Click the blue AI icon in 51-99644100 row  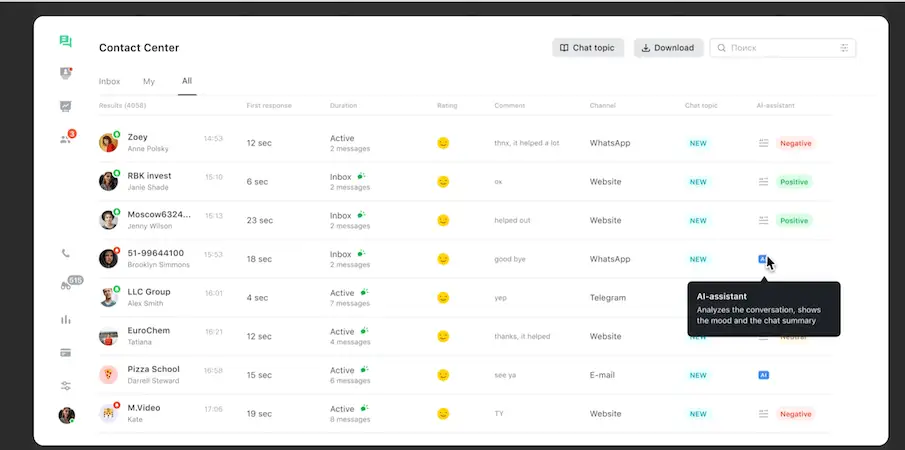(762, 259)
